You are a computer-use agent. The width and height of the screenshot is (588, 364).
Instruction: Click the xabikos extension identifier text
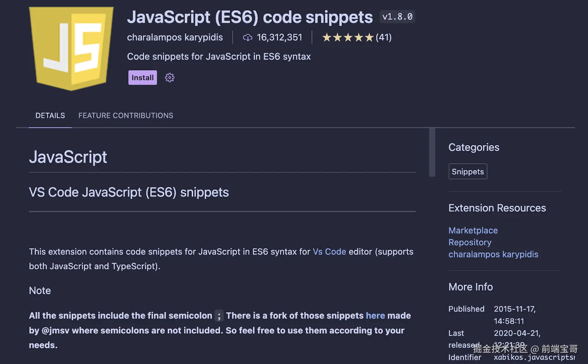point(534,357)
